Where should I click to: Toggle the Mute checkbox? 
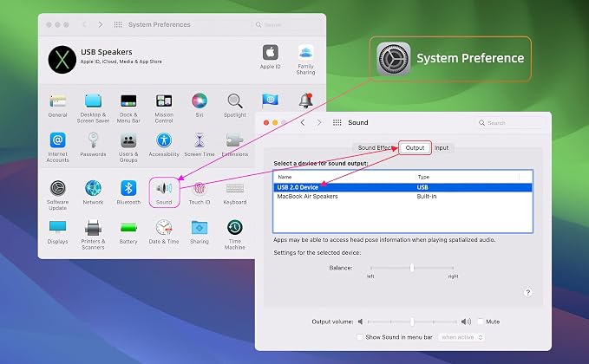[480, 322]
